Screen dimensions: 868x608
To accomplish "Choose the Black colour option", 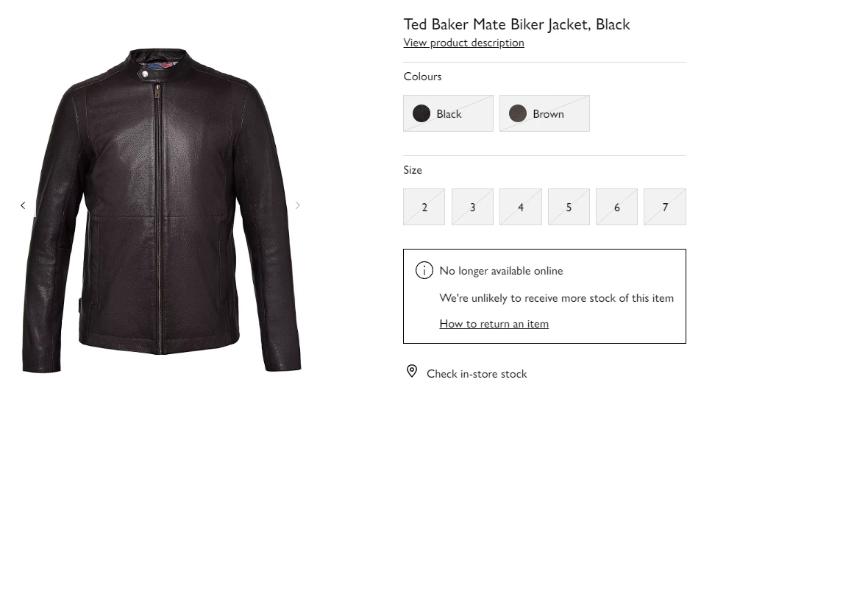I will [x=449, y=113].
